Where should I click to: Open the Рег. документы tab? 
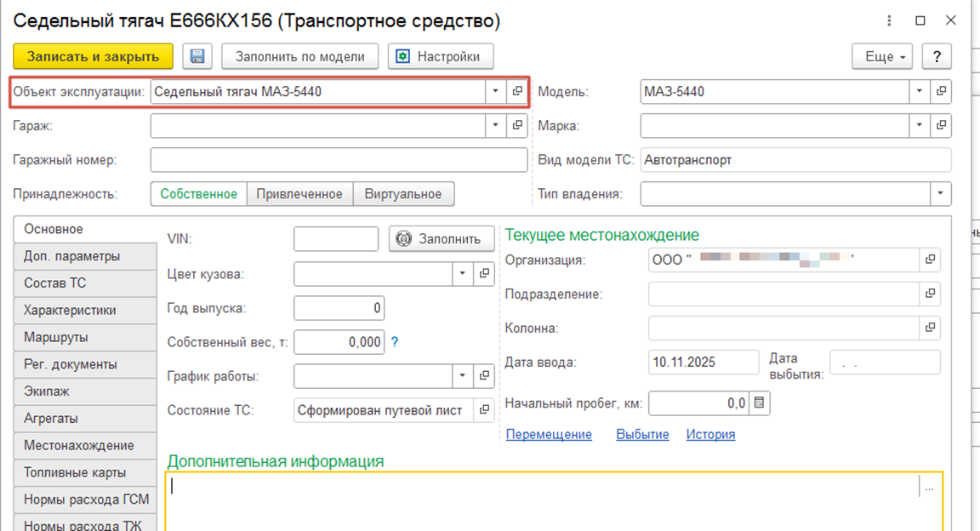tap(85, 364)
